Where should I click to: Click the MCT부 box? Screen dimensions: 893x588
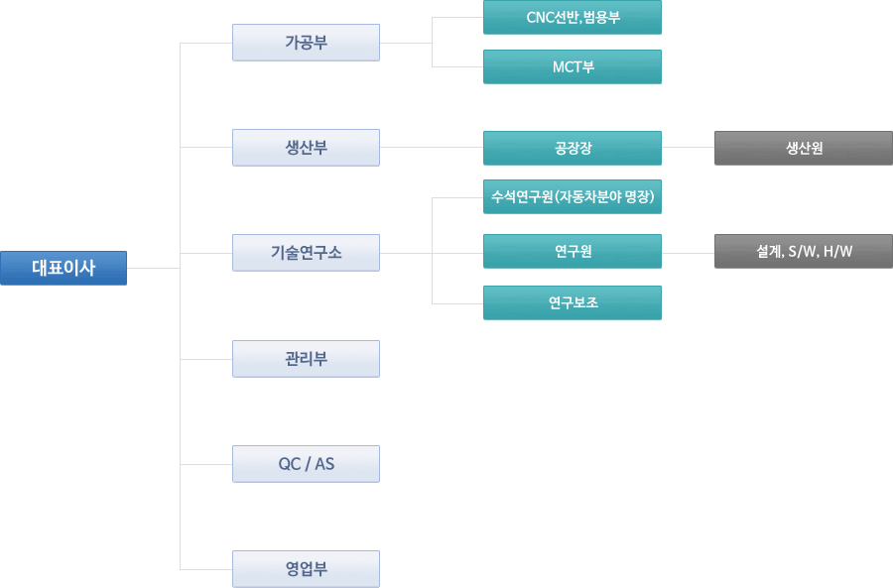click(573, 66)
